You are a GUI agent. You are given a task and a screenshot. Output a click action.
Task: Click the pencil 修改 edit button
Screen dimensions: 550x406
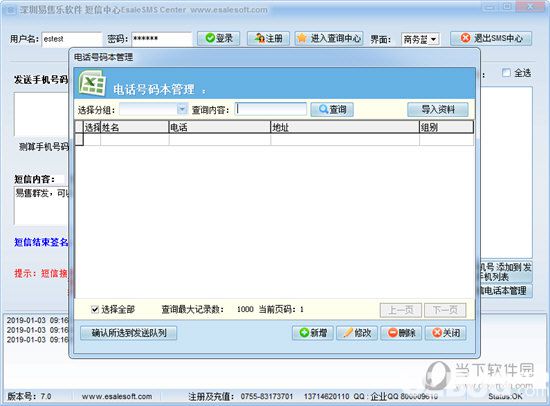click(357, 333)
